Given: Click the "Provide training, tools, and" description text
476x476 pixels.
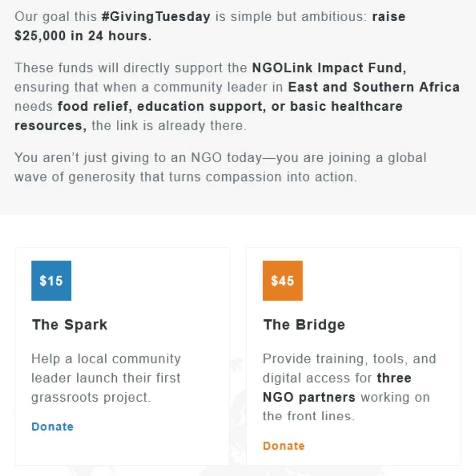Looking at the screenshot, I should tap(349, 359).
